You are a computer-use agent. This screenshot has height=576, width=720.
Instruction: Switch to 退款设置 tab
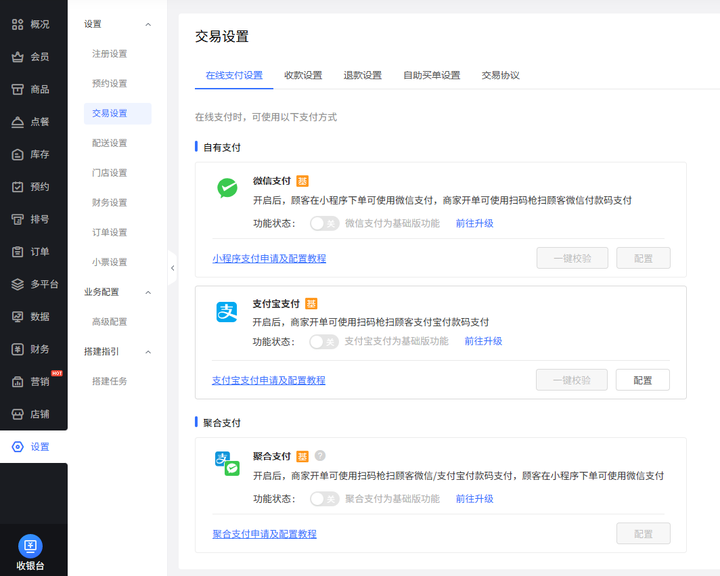363,75
